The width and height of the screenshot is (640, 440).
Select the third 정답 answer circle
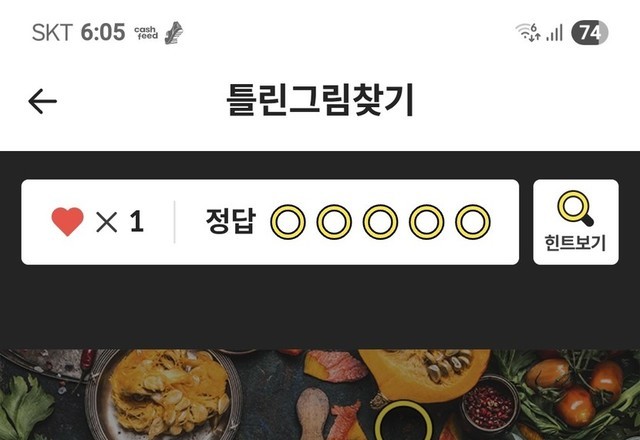point(380,222)
